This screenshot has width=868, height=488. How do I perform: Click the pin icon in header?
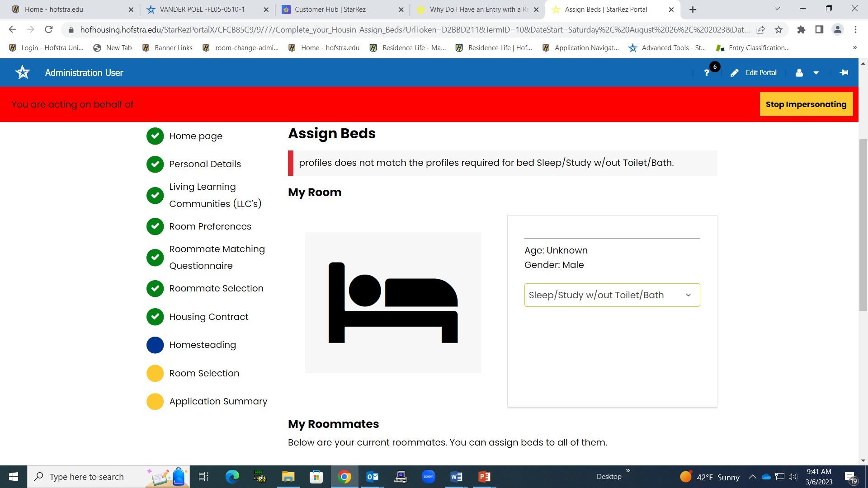[844, 72]
